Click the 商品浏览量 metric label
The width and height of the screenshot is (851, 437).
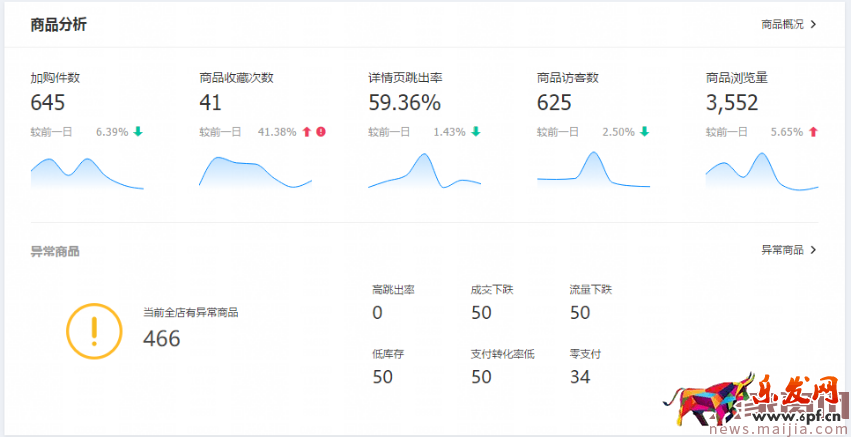[x=736, y=78]
